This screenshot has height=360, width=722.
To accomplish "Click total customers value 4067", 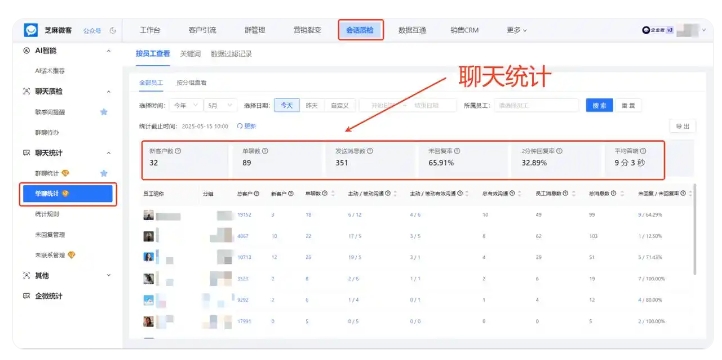I will pos(243,236).
